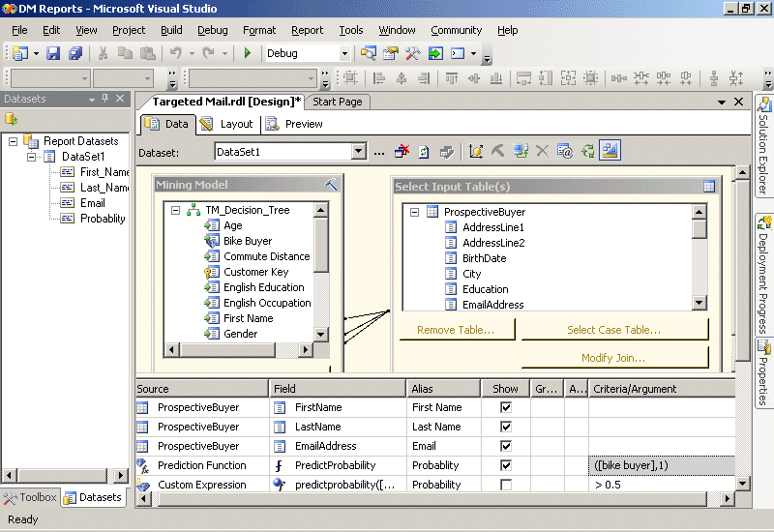Open the Community menu
Image resolution: width=774 pixels, height=532 pixels.
point(456,30)
